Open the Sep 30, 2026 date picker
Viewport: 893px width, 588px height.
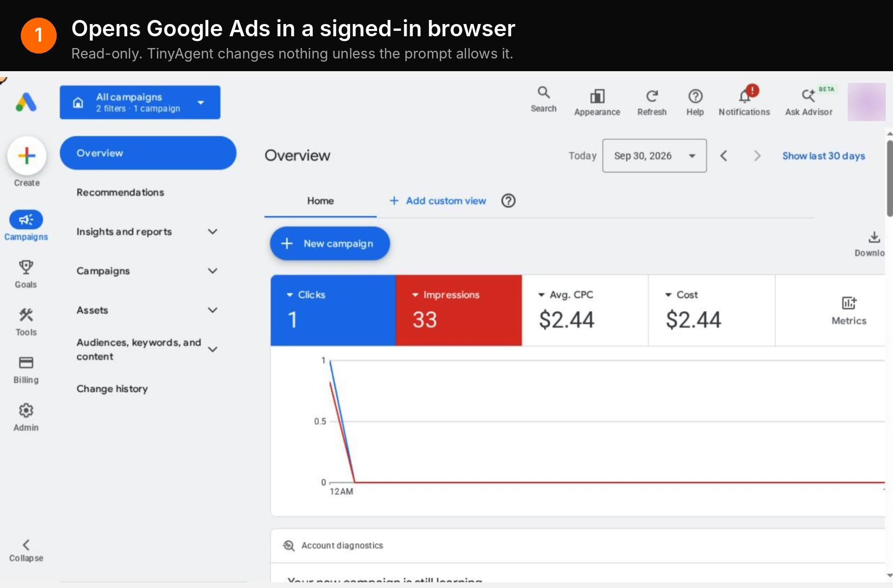[654, 156]
